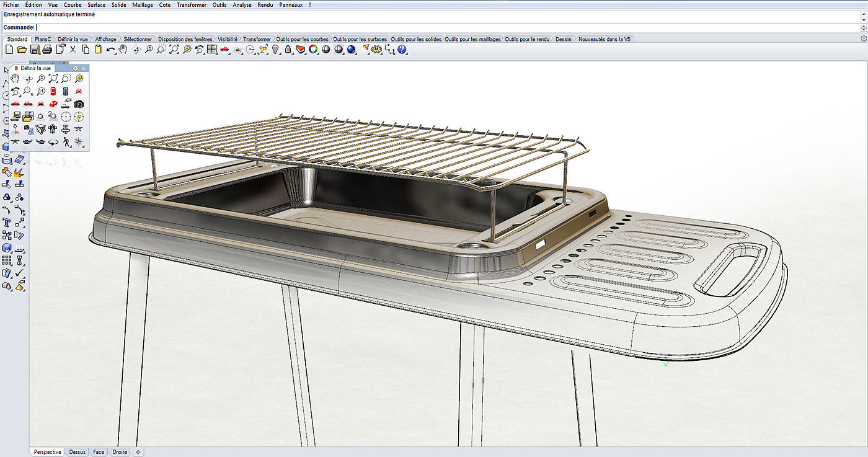The image size is (868, 457).
Task: Open the Panneaux menu
Action: [291, 5]
